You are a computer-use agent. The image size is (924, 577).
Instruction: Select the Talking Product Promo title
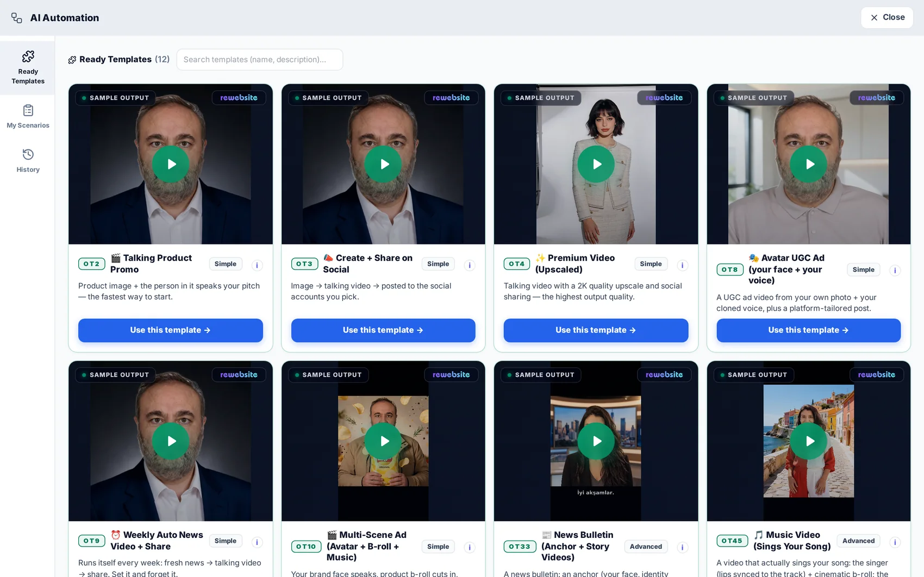tap(151, 264)
